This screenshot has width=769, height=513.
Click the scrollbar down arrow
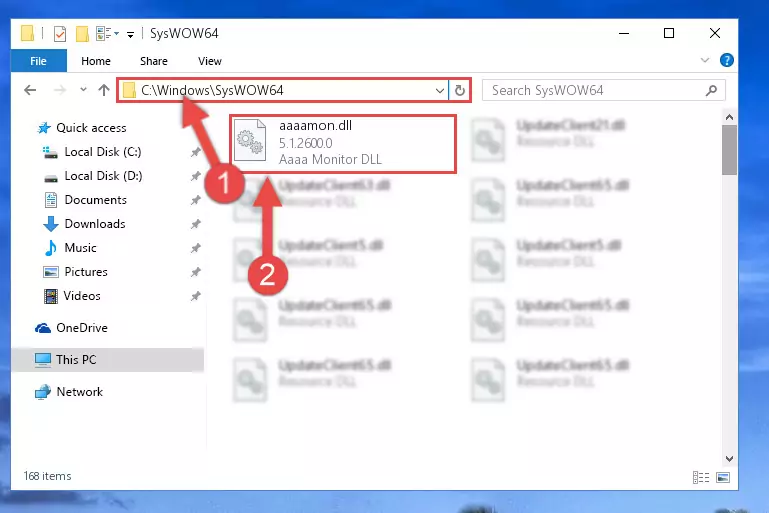pos(729,459)
